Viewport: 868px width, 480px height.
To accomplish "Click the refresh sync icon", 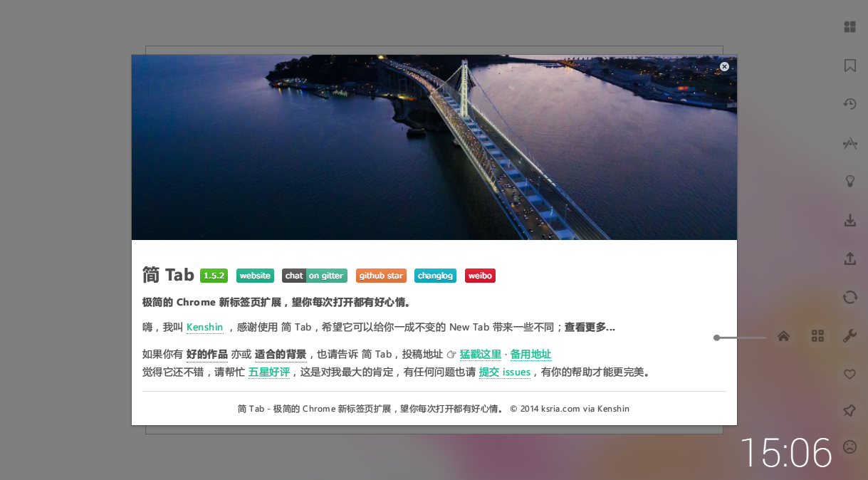I will point(849,297).
